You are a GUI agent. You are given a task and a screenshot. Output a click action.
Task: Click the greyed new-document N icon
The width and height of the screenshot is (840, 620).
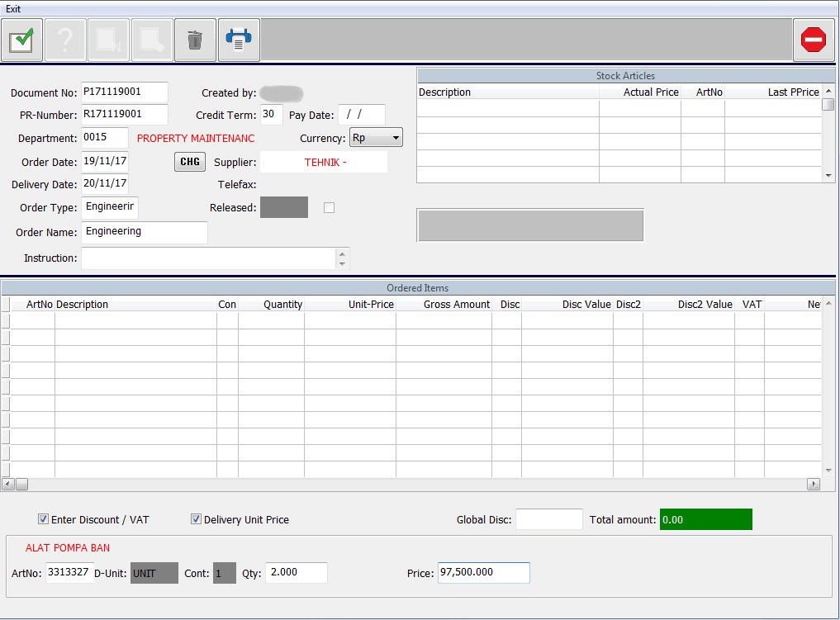(109, 40)
